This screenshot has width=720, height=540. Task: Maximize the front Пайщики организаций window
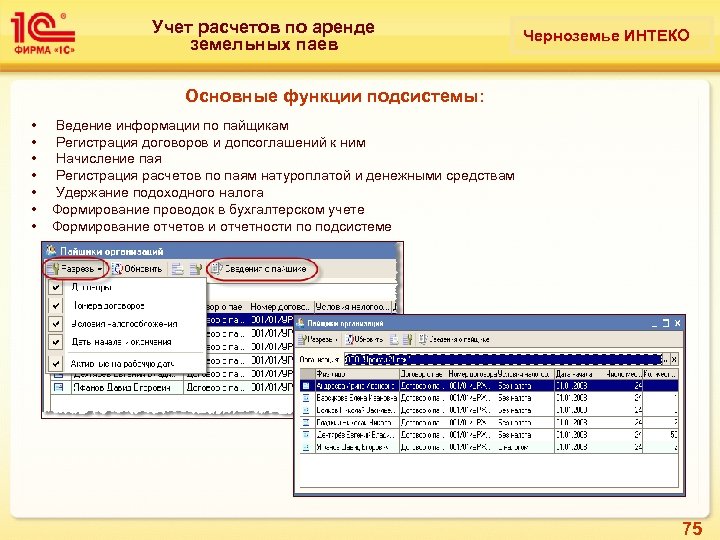[x=666, y=323]
